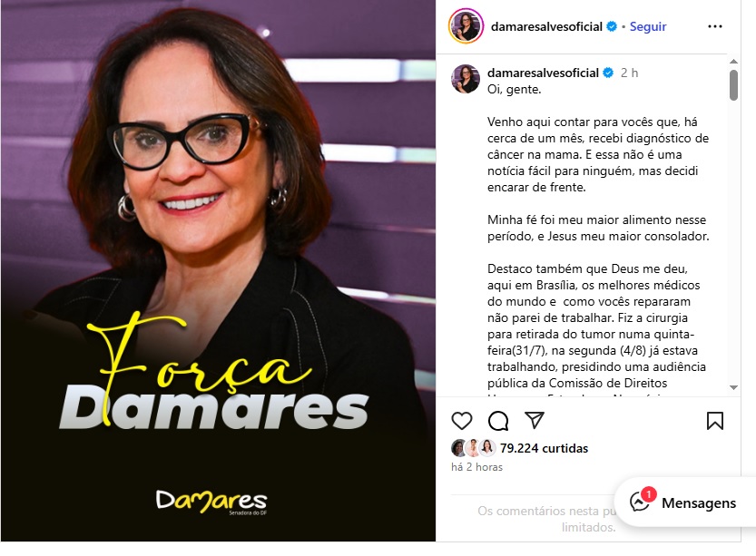
Task: Open comments via the speech bubble icon
Action: click(x=498, y=421)
